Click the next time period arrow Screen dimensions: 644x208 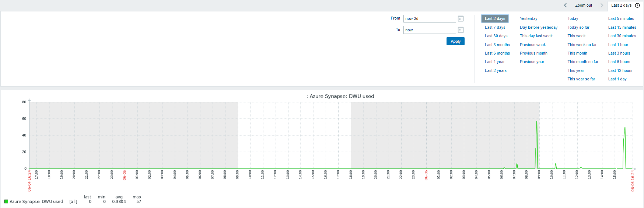[x=602, y=5]
